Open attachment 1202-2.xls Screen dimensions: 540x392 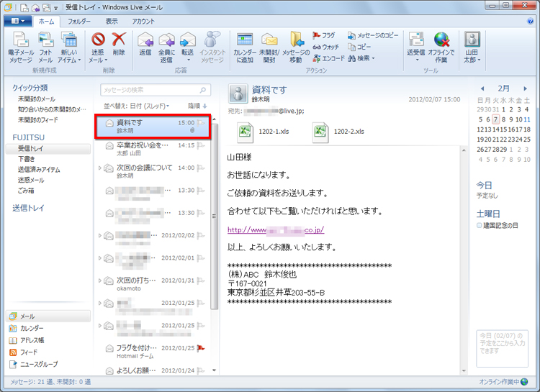coord(338,132)
